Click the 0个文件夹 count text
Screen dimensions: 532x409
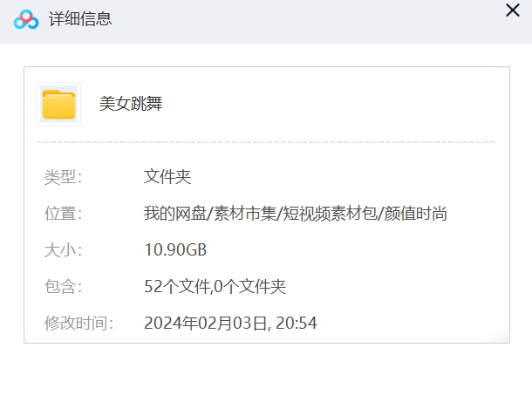coord(250,287)
